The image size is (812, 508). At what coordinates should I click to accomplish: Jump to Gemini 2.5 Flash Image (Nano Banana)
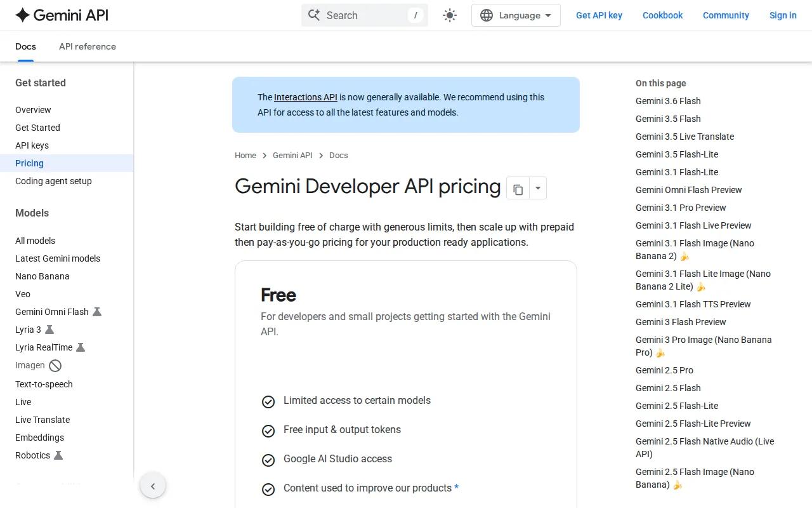pos(695,478)
